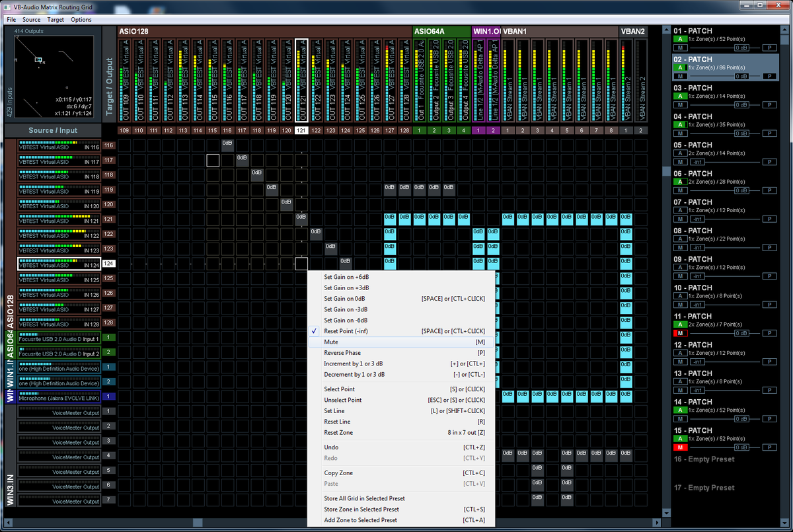Click the IN 128 input meter strip
The height and width of the screenshot is (532, 793).
pos(59,324)
